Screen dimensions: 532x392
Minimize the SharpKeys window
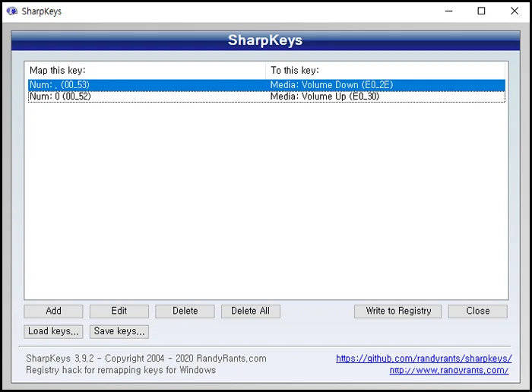[449, 11]
